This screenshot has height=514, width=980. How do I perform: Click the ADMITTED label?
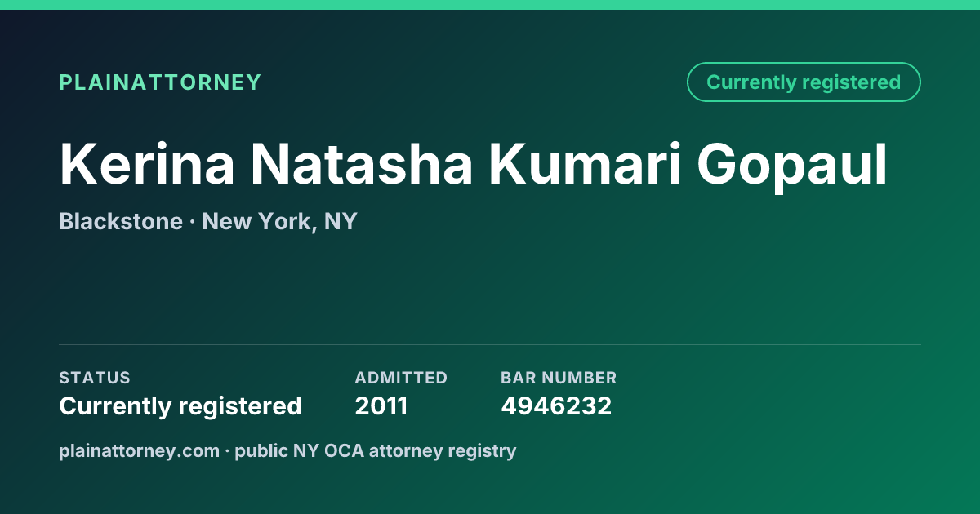tap(401, 378)
